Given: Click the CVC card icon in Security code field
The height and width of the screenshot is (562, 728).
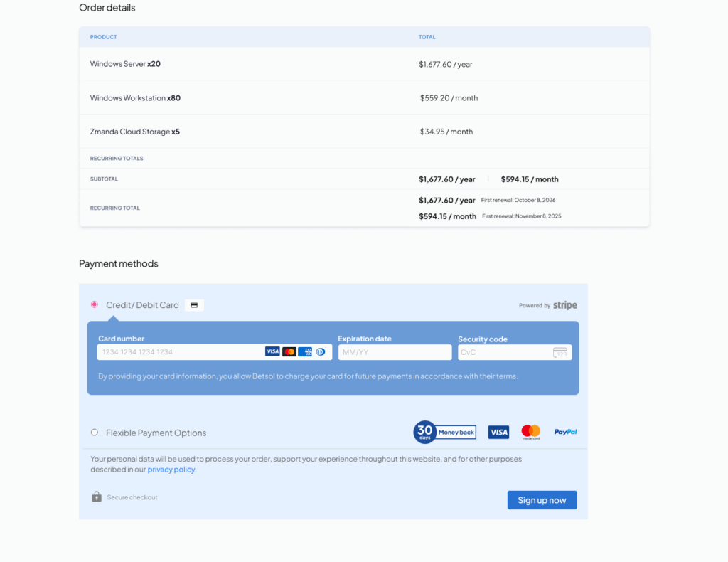Looking at the screenshot, I should point(560,353).
